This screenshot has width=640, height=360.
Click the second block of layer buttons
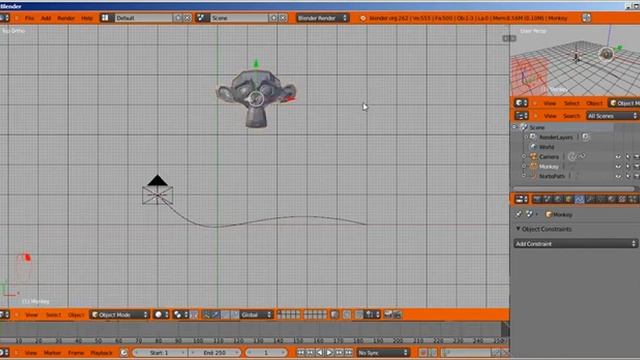(315, 315)
